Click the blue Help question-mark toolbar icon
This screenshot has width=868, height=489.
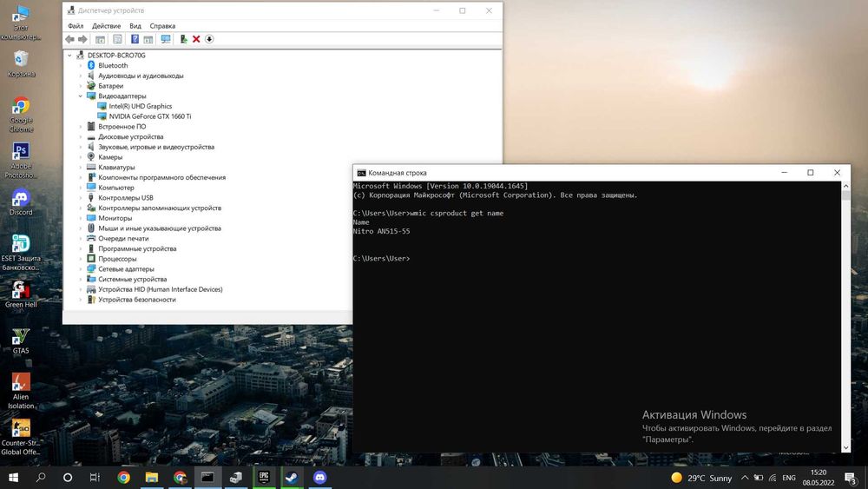click(x=135, y=39)
